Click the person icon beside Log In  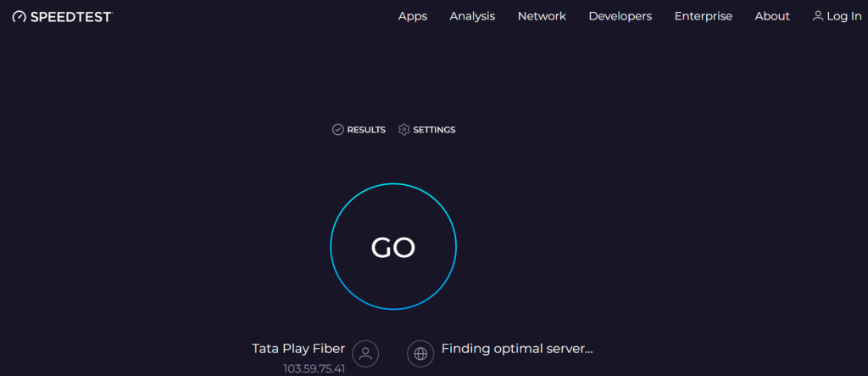[818, 16]
